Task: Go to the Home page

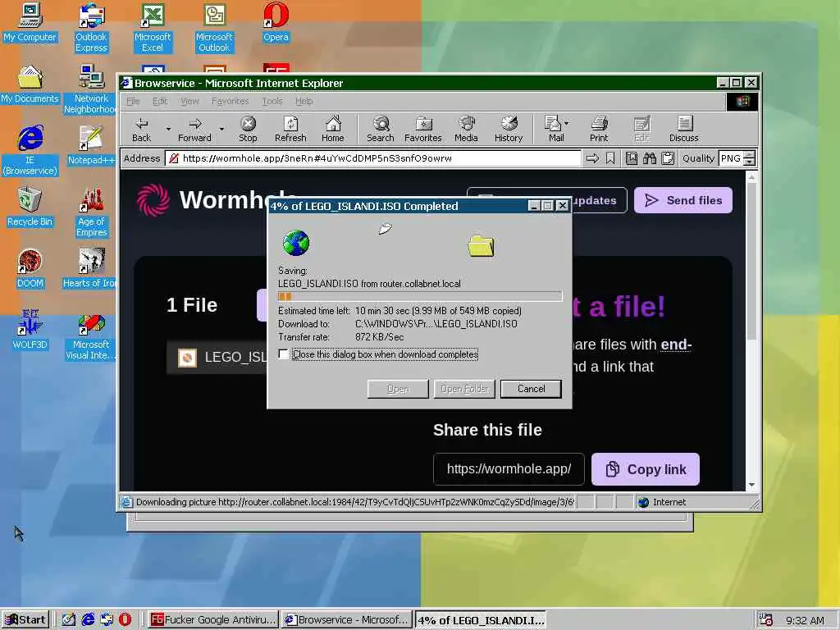Action: 333,130
